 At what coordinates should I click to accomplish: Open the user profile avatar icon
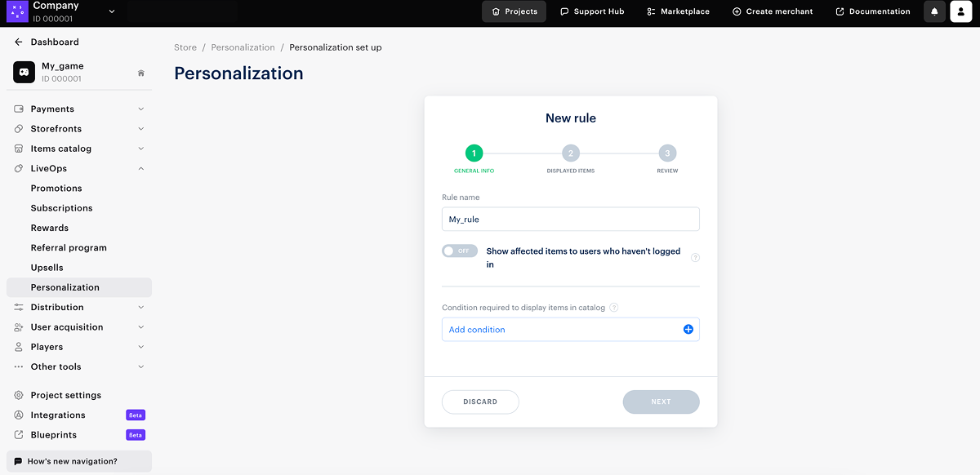coord(961,11)
